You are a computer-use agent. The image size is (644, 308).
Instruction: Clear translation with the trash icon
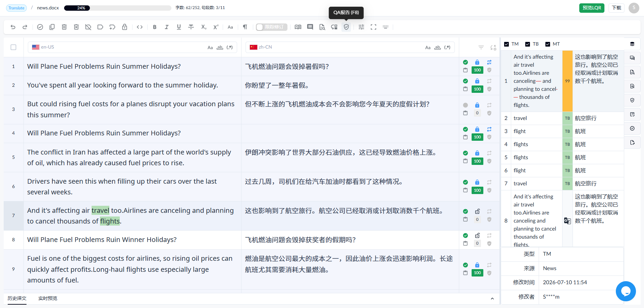[64, 27]
